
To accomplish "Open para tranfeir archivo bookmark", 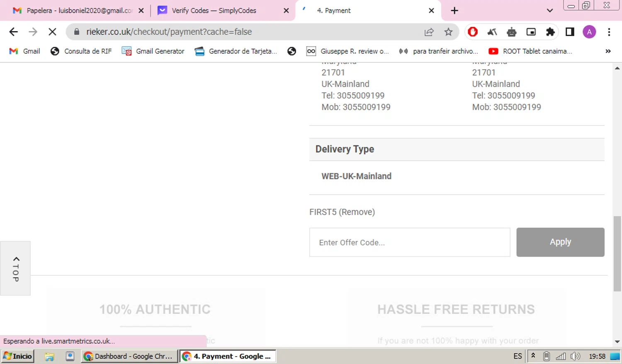I will click(x=438, y=51).
